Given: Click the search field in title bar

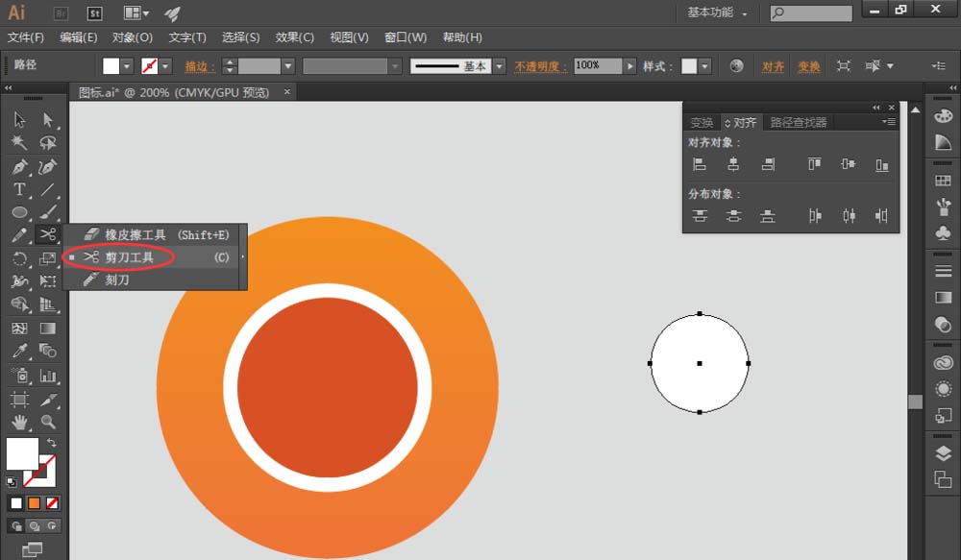Looking at the screenshot, I should click(811, 12).
